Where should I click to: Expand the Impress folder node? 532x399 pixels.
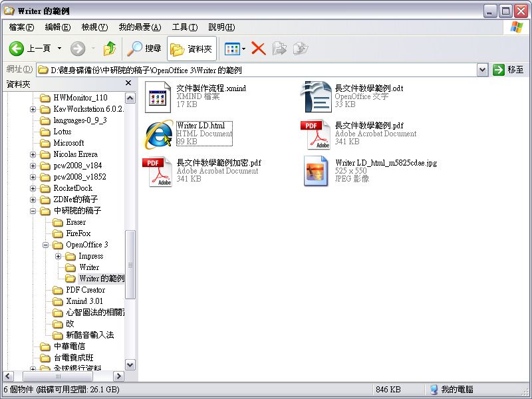click(58, 256)
